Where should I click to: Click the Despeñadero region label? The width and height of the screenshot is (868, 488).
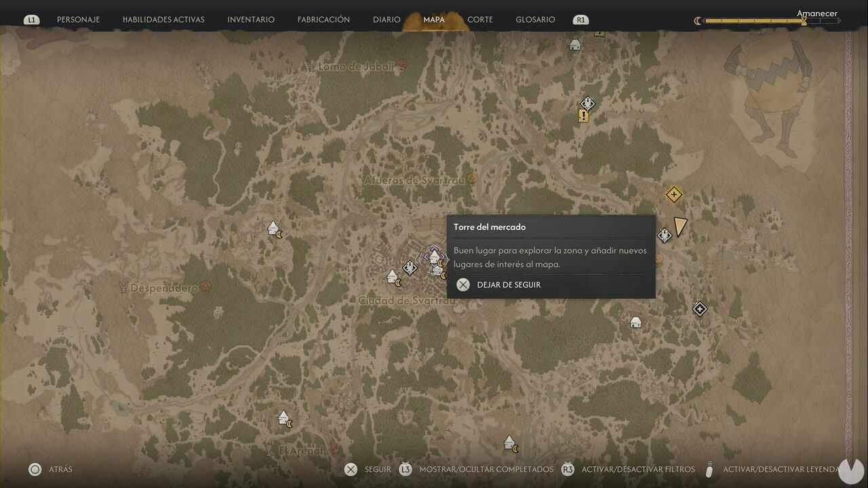165,288
